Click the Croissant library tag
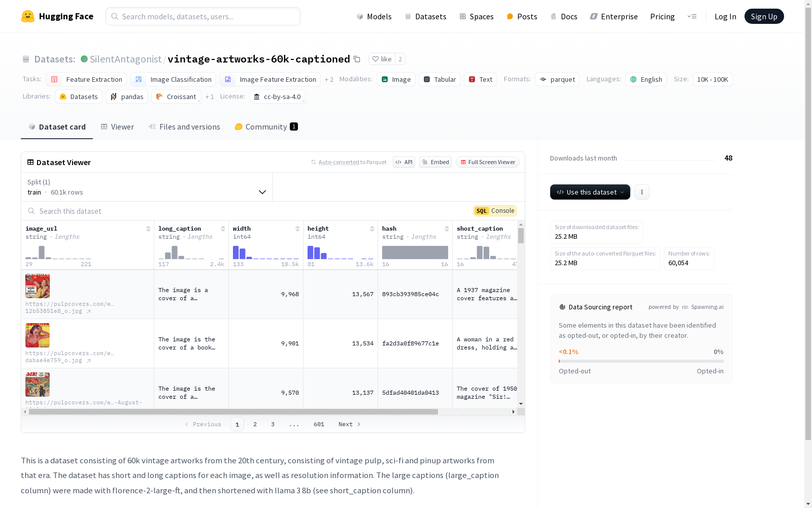The image size is (812, 508). pyautogui.click(x=176, y=97)
